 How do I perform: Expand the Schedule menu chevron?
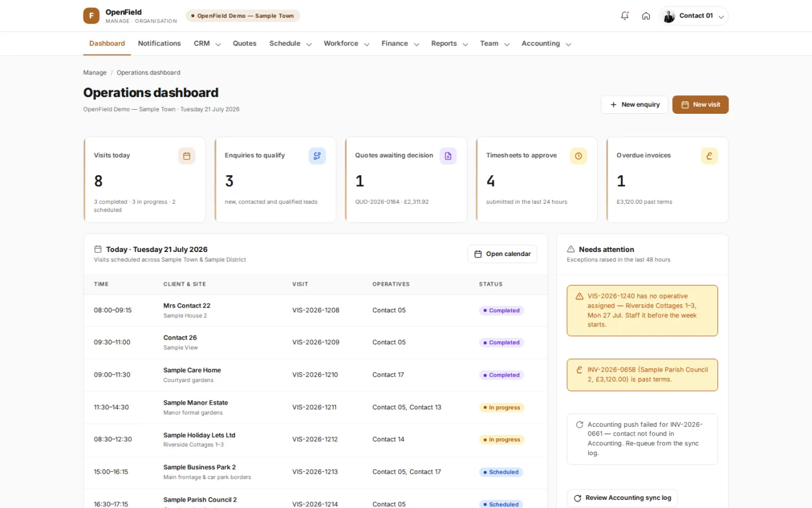tap(309, 44)
